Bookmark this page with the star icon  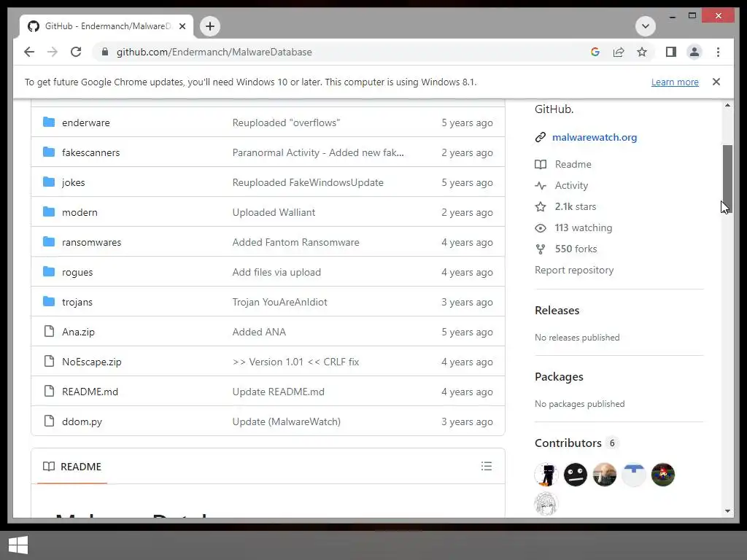pos(642,52)
